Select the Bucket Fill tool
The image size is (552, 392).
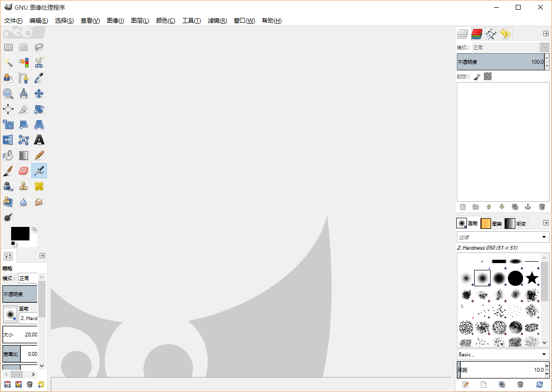(8, 155)
